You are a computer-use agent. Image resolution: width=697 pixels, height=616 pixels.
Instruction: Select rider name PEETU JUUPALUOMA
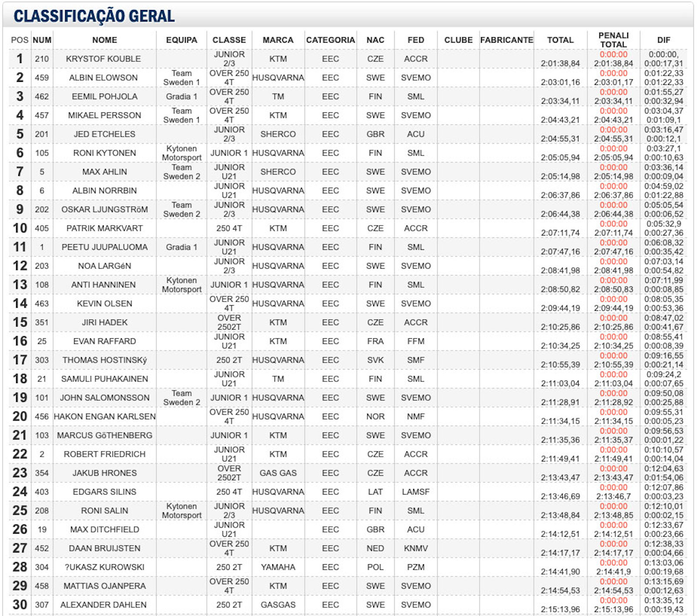pos(105,247)
